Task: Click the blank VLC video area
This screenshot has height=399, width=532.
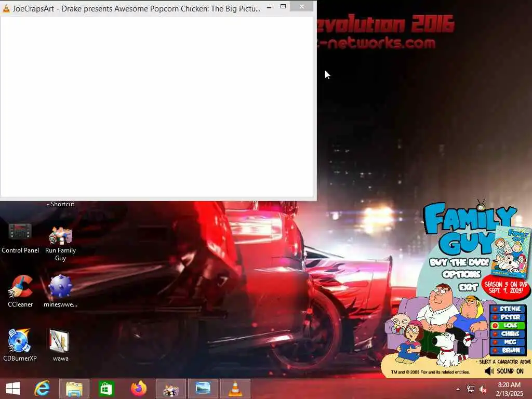Action: click(x=157, y=107)
